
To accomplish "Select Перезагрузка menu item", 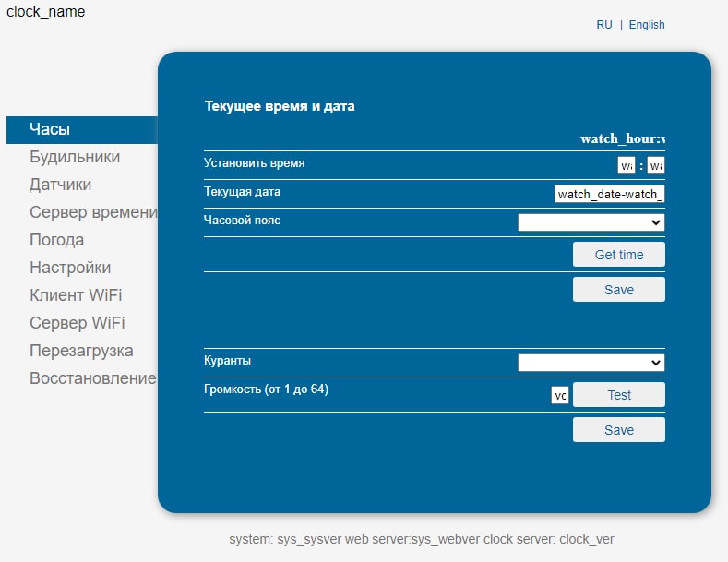I will pos(81,351).
